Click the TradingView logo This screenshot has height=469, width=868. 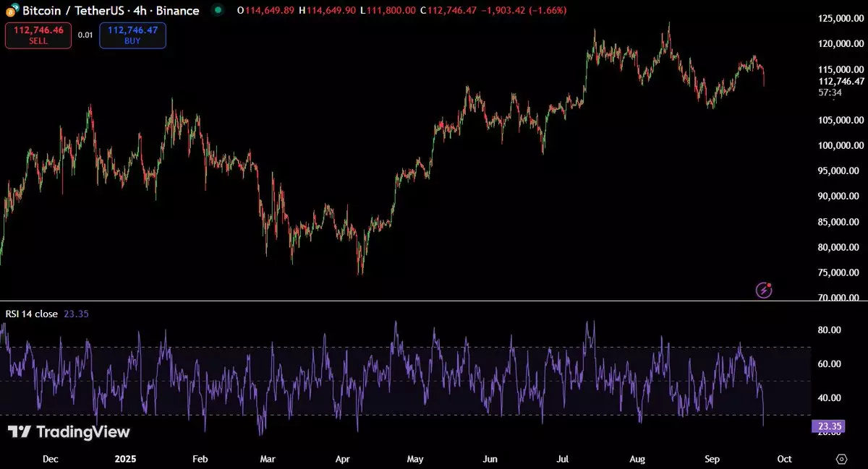(69, 432)
